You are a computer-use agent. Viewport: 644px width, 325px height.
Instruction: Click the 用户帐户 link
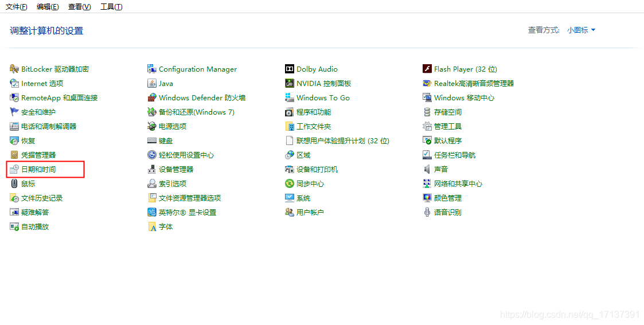pyautogui.click(x=310, y=212)
